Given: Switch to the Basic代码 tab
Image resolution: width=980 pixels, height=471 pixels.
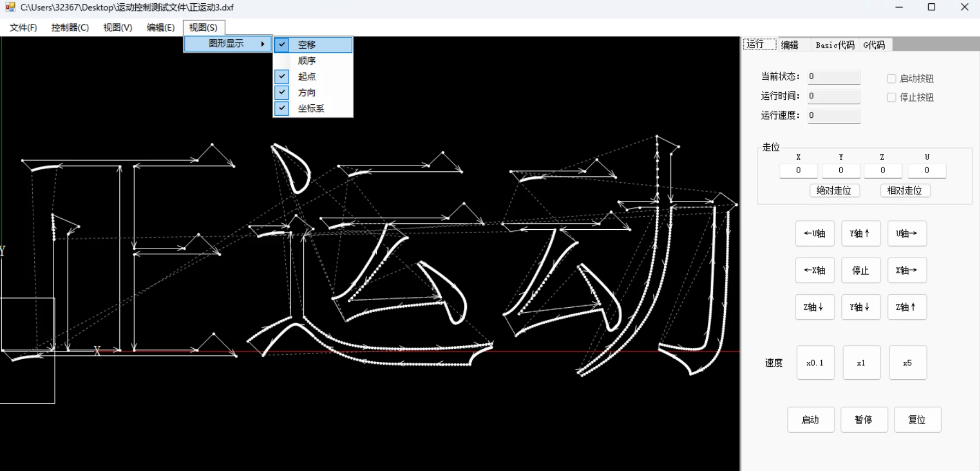Looking at the screenshot, I should coord(835,45).
